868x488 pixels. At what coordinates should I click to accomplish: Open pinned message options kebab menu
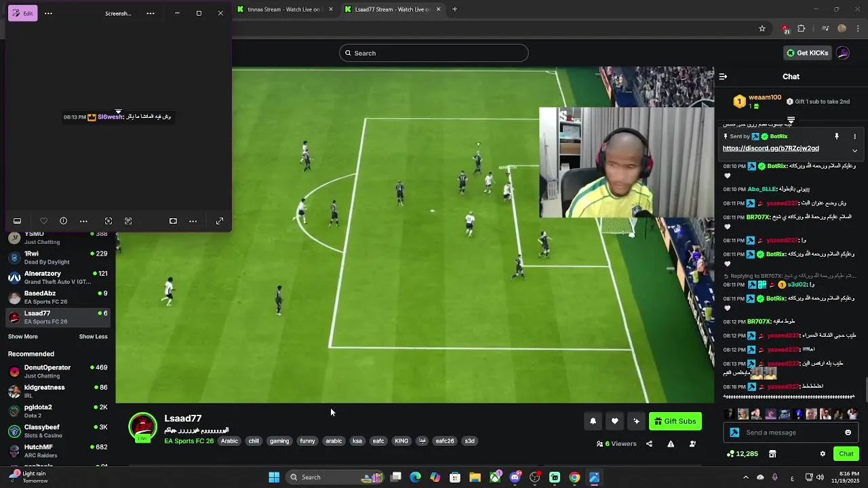tap(854, 136)
